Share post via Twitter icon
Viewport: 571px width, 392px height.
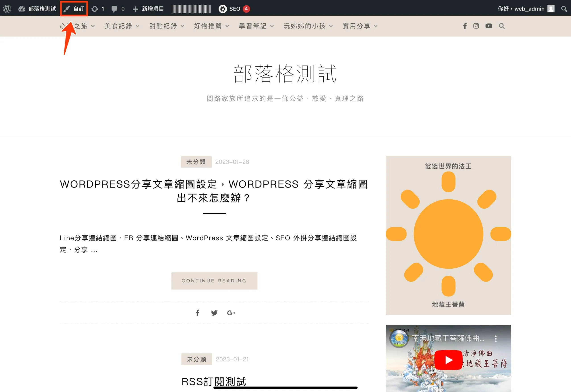[x=214, y=313]
